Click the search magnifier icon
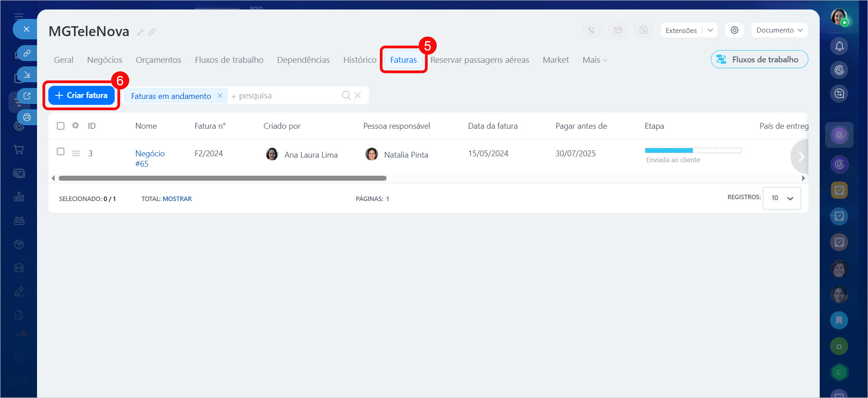The height and width of the screenshot is (398, 868). pos(346,95)
